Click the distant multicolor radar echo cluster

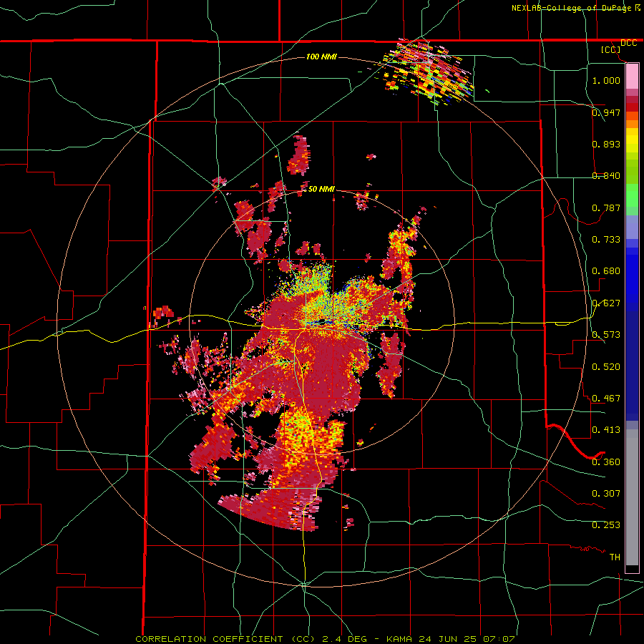[x=428, y=72]
